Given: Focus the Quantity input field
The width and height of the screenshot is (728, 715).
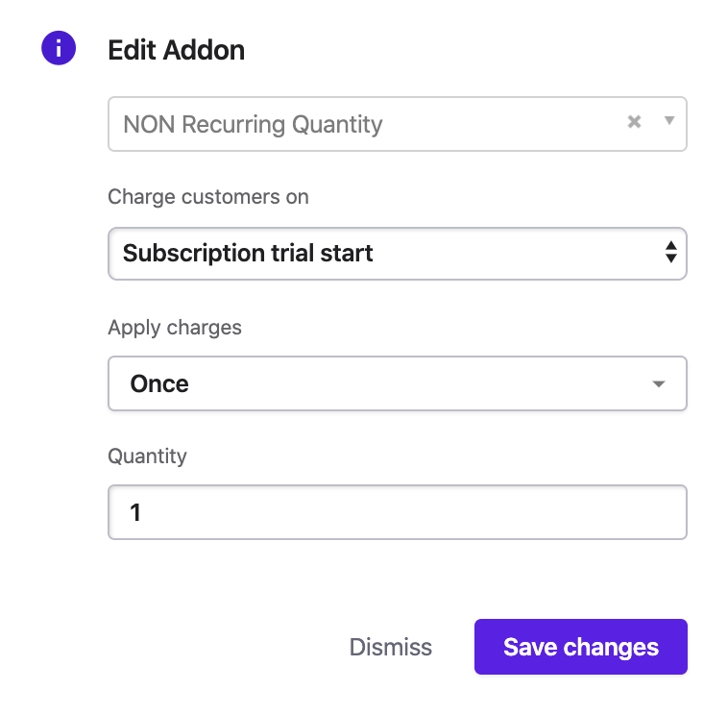Looking at the screenshot, I should pyautogui.click(x=397, y=512).
